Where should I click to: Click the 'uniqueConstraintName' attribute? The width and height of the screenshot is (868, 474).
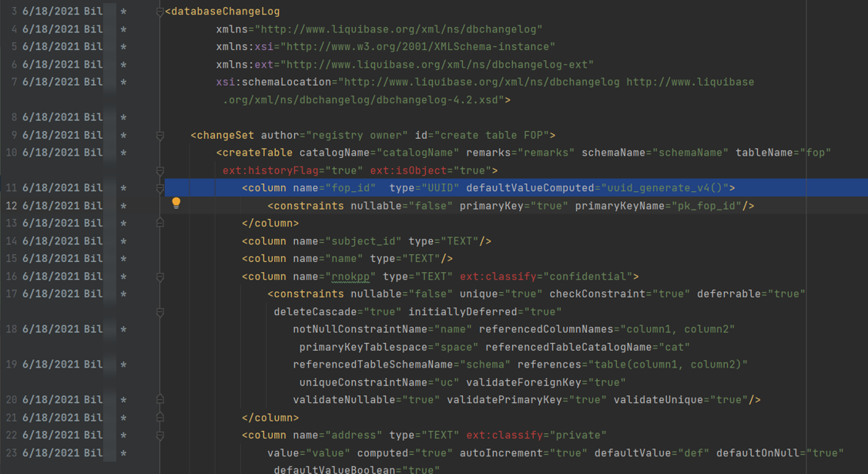[x=364, y=382]
